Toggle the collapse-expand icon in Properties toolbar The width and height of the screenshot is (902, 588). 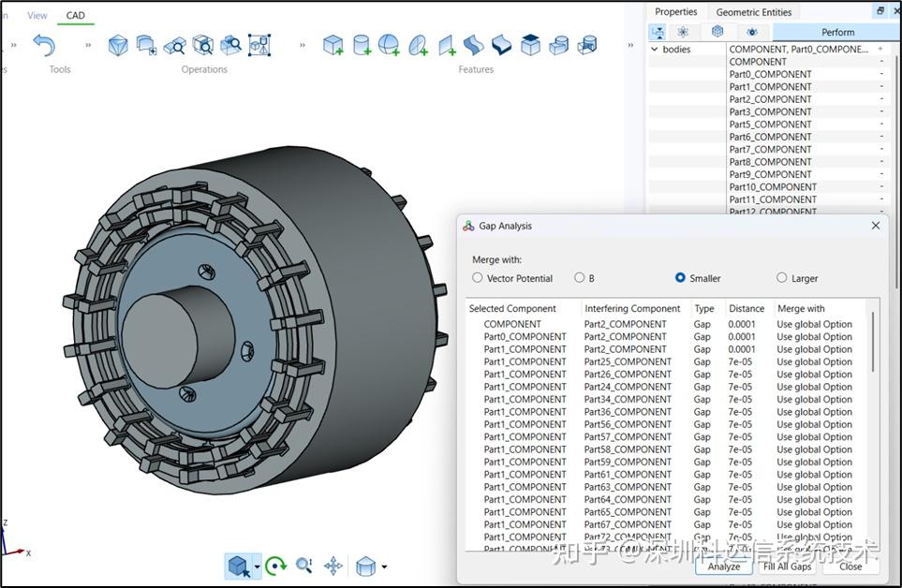coord(658,32)
